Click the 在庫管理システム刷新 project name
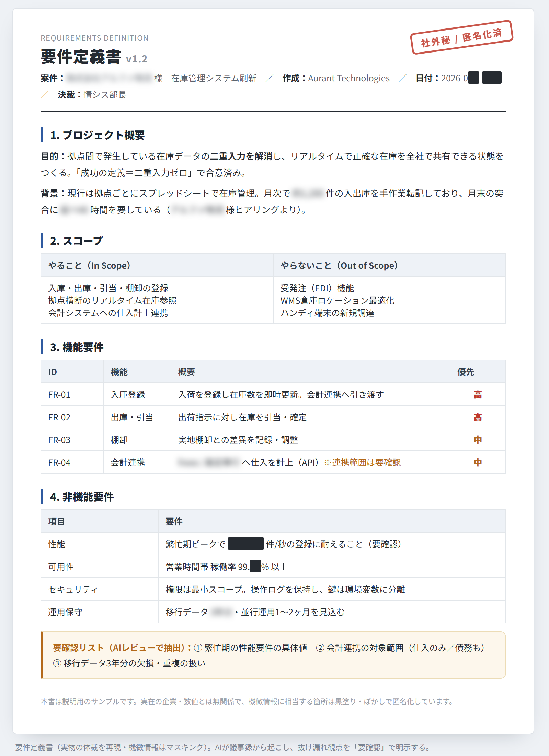 pos(214,78)
